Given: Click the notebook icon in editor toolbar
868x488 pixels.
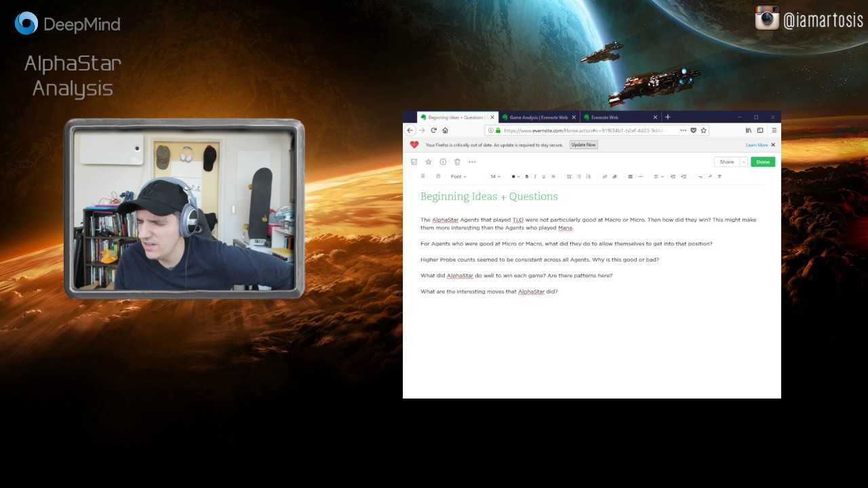Looking at the screenshot, I should click(x=422, y=176).
